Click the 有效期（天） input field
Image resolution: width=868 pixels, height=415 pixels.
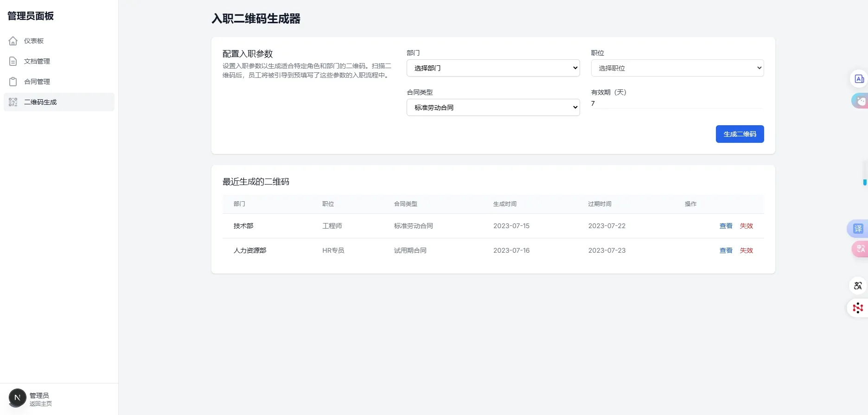[x=677, y=103]
